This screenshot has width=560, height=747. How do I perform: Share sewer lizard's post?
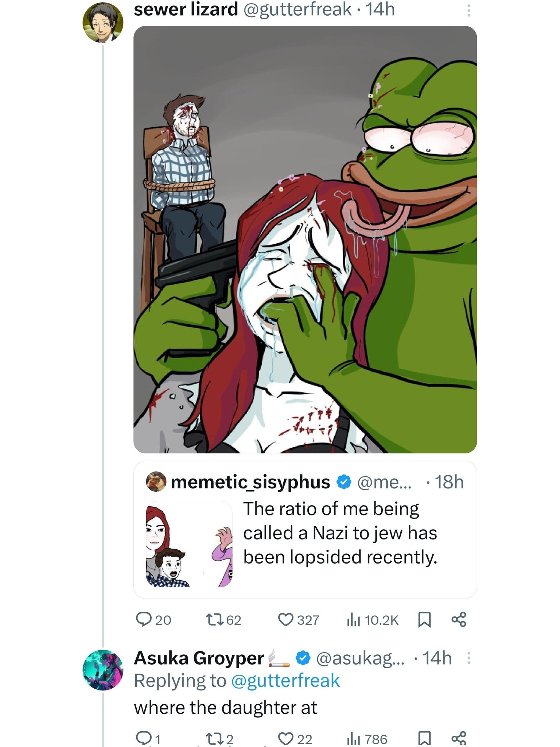coord(459,619)
